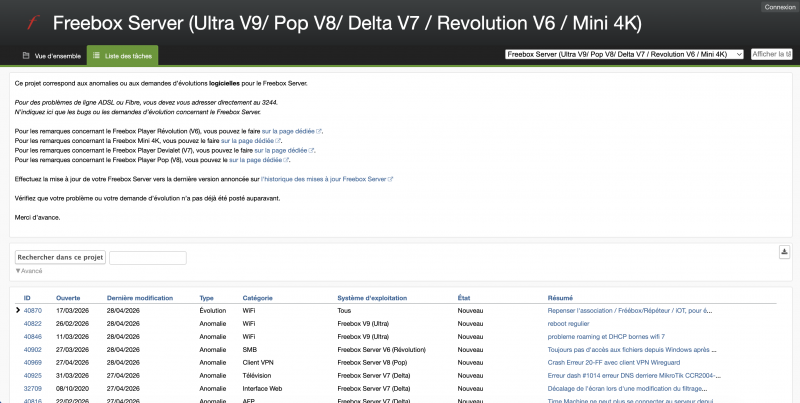The image size is (800, 403).
Task: Open task ID 40925
Action: (33, 375)
